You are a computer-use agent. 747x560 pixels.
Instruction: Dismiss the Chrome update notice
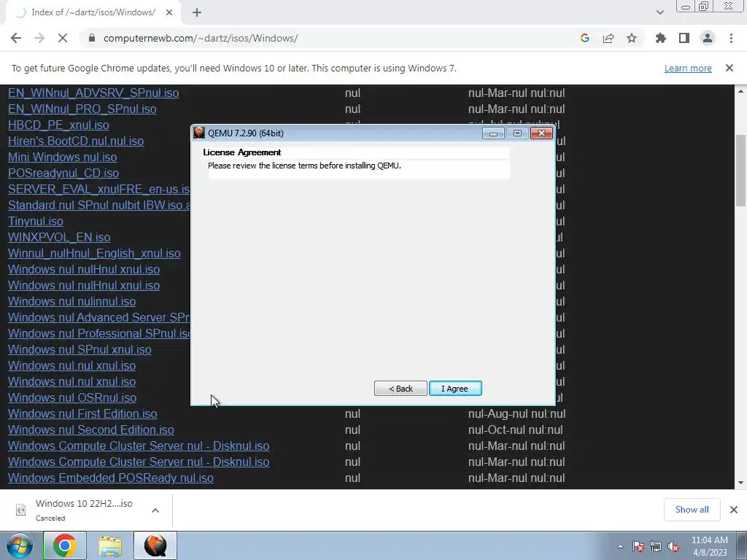click(729, 68)
